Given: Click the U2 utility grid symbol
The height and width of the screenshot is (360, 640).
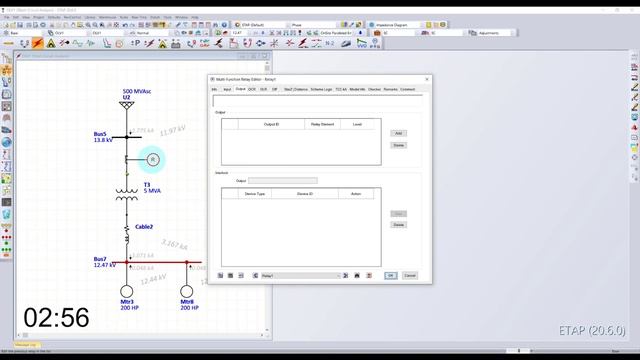Looking at the screenshot, I should point(127,105).
